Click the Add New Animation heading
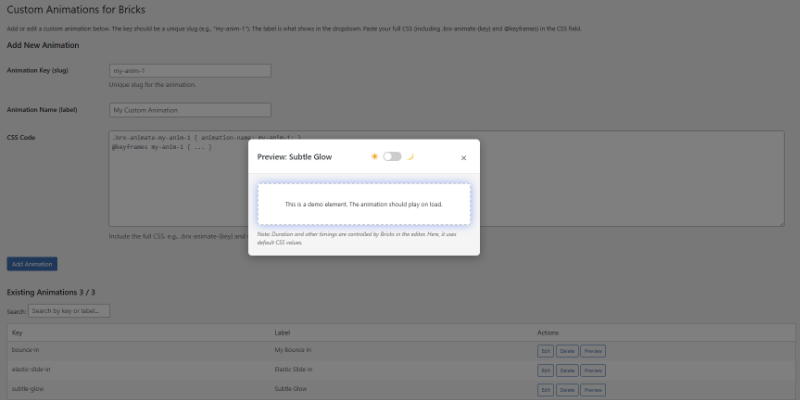 (x=43, y=45)
